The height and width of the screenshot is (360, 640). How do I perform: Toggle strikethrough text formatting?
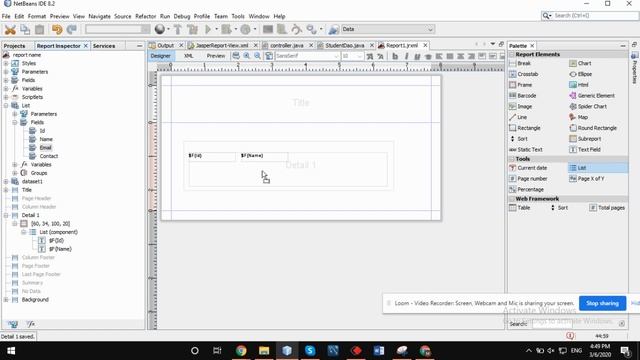[428, 56]
